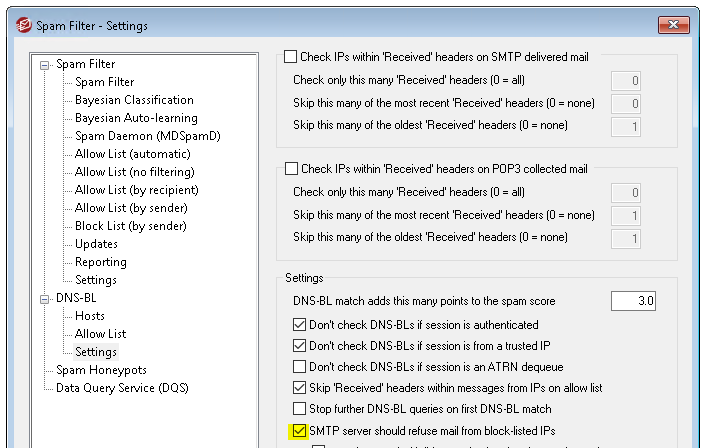This screenshot has height=448, width=711.
Task: Open Data Query Service (DQS) page
Action: tap(122, 388)
